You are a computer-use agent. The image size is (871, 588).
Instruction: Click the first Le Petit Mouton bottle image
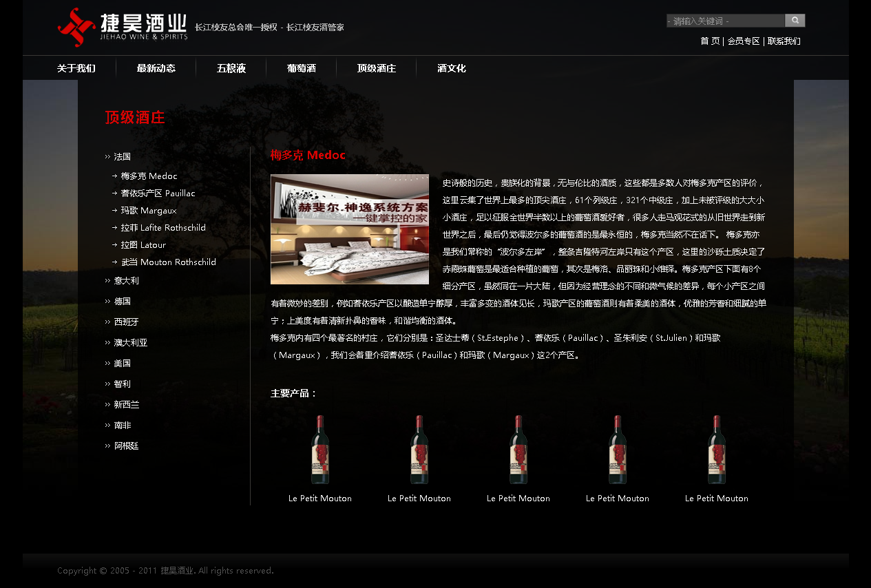tap(320, 450)
